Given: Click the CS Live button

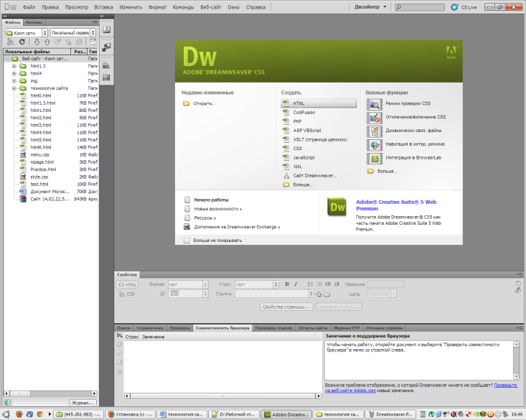Looking at the screenshot, I should [464, 7].
